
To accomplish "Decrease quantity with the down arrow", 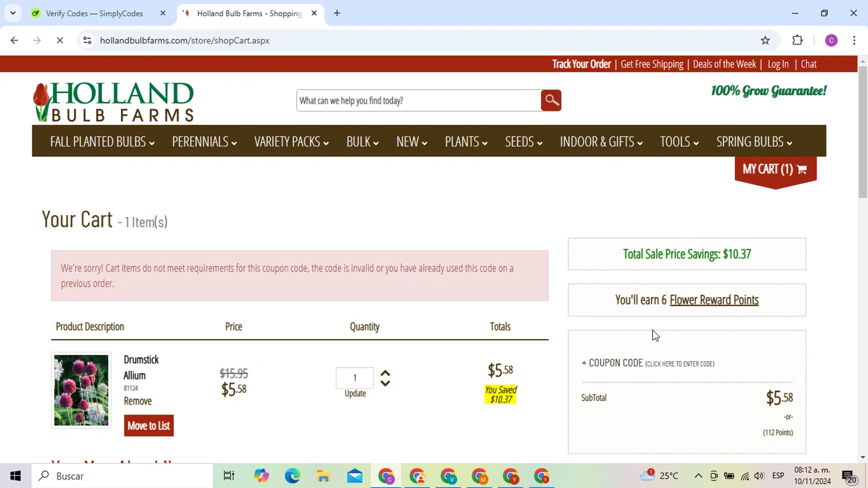I will click(385, 383).
